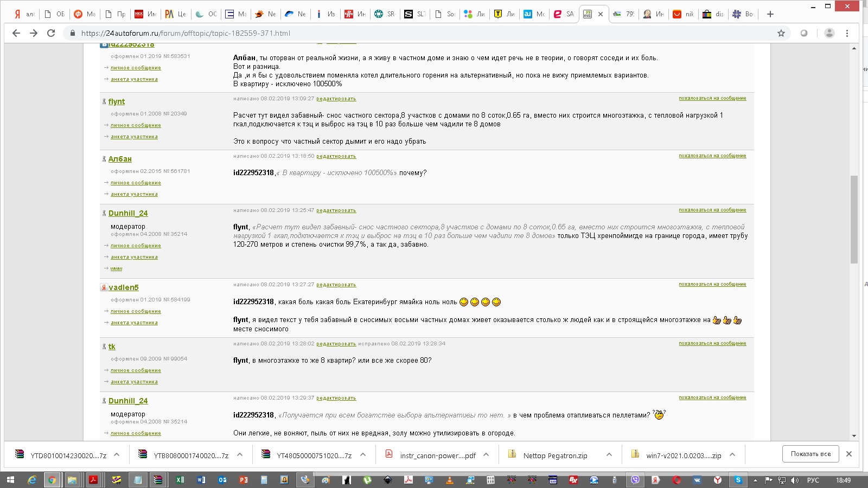Viewport: 868px width, 488px height.
Task: Switch to the 'SR' tab
Action: (385, 14)
